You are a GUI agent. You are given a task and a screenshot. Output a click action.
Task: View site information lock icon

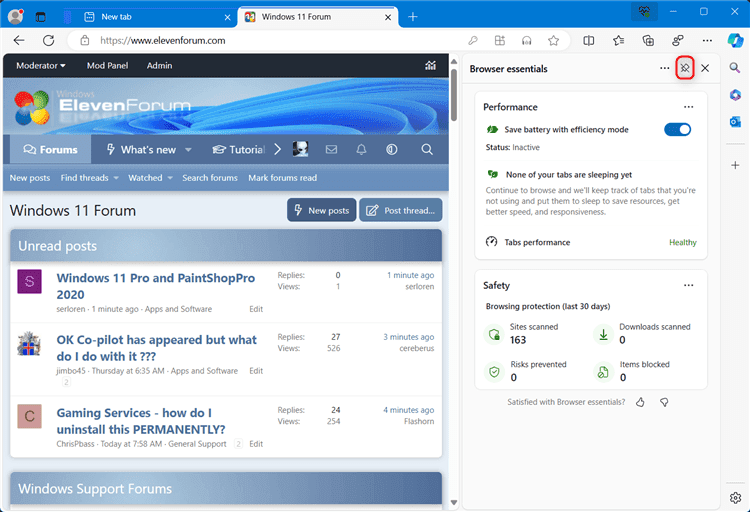[x=85, y=41]
